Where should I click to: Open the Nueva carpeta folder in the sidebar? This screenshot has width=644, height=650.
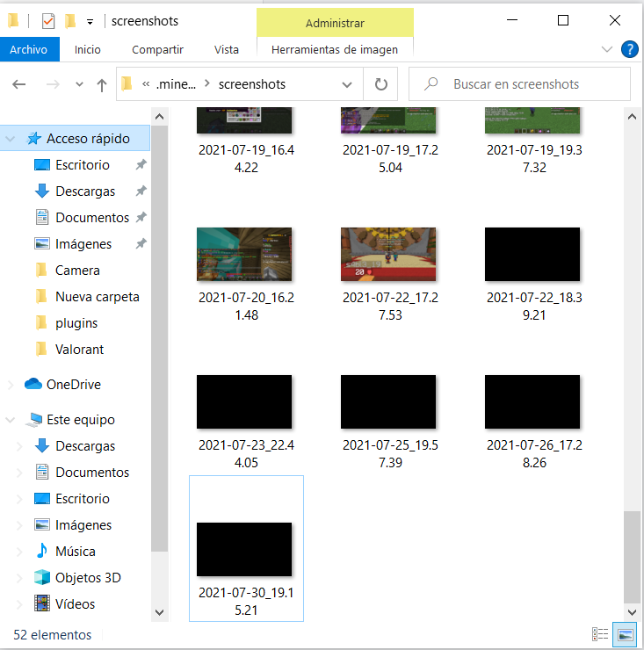point(97,297)
